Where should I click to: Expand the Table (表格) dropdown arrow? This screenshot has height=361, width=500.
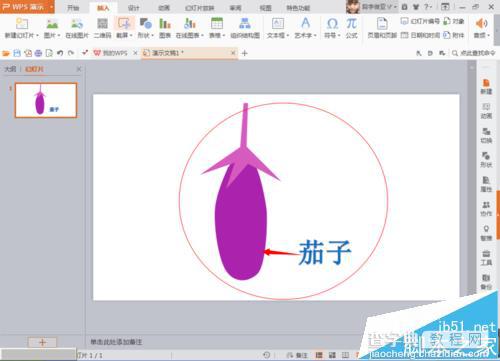tap(224, 35)
